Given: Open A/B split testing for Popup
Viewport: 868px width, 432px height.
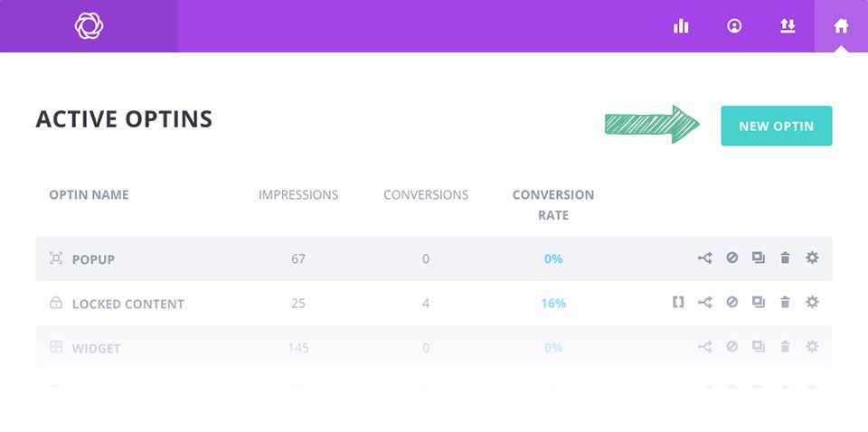Looking at the screenshot, I should point(705,258).
